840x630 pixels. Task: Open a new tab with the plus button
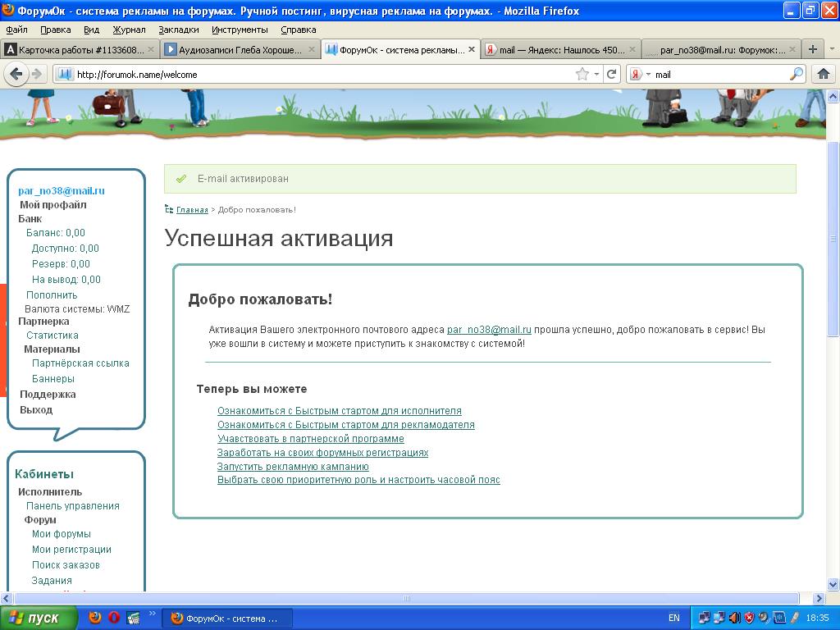(812, 49)
